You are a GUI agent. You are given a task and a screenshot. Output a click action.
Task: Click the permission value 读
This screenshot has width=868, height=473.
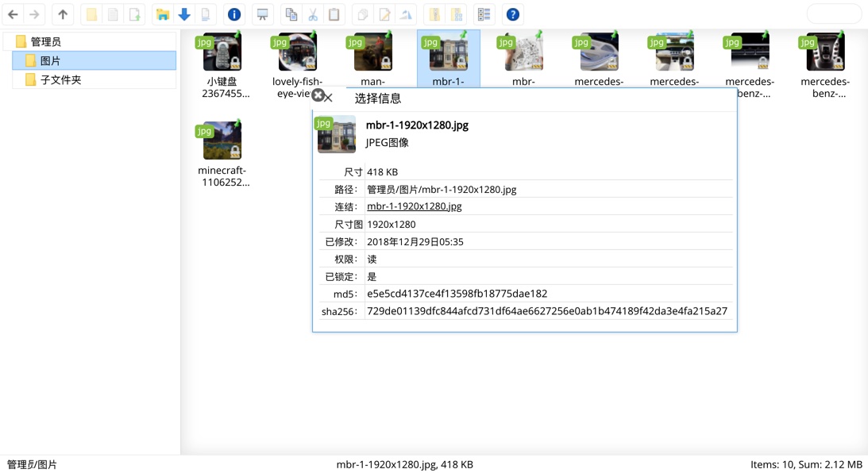click(372, 259)
